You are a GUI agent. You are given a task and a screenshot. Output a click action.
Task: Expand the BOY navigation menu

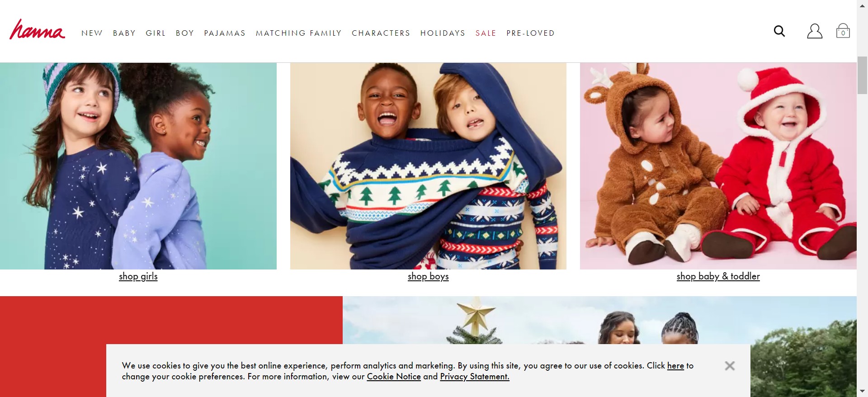[x=185, y=33]
